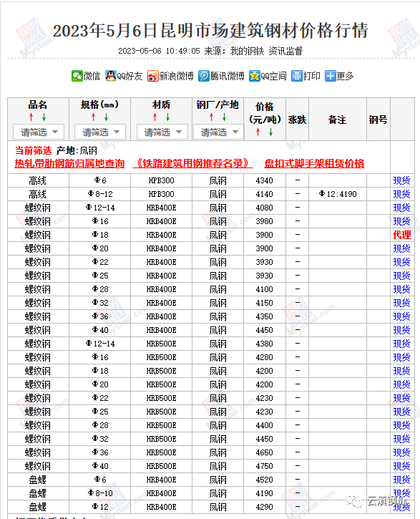Select price 4650 for Φ36 HRB500E
Image resolution: width=420 pixels, height=519 pixels.
(x=264, y=452)
